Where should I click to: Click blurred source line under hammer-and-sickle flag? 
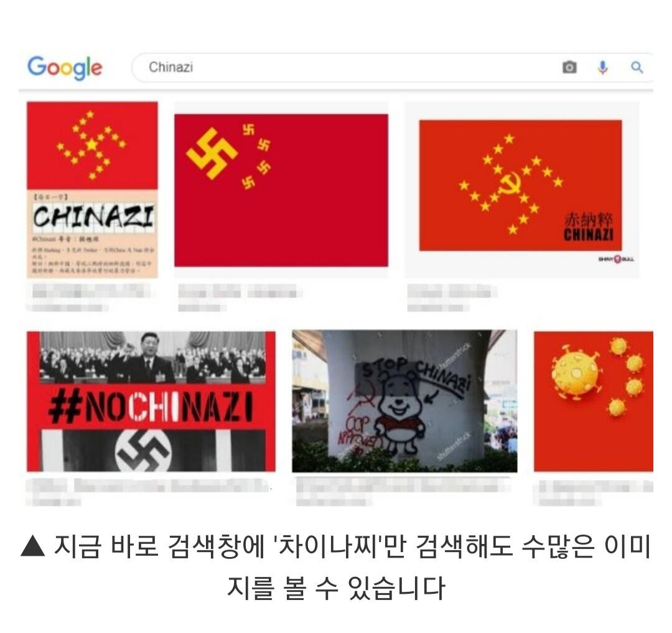(437, 307)
